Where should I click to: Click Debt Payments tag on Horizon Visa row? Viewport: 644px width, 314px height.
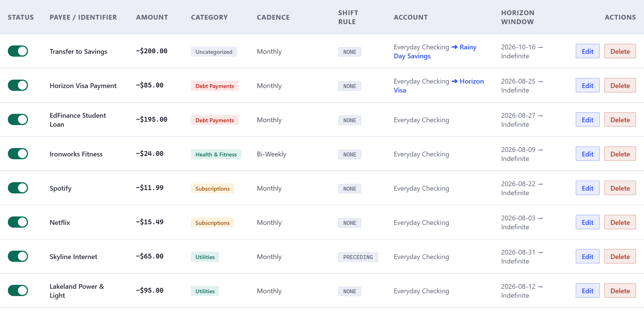tap(214, 86)
